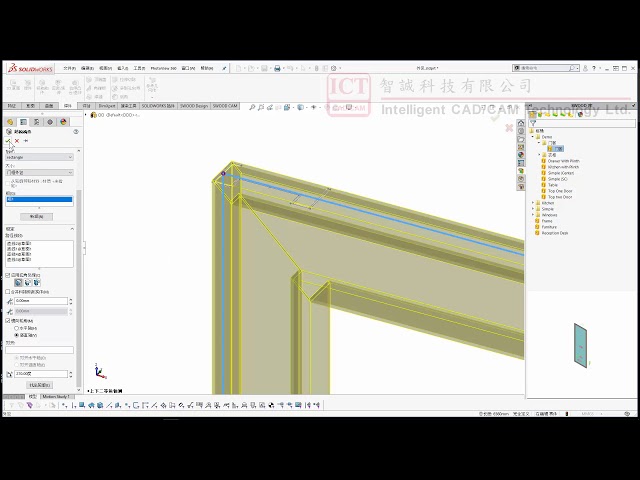
Task: Open Appearances color ball icon in task pane
Action: [521, 155]
